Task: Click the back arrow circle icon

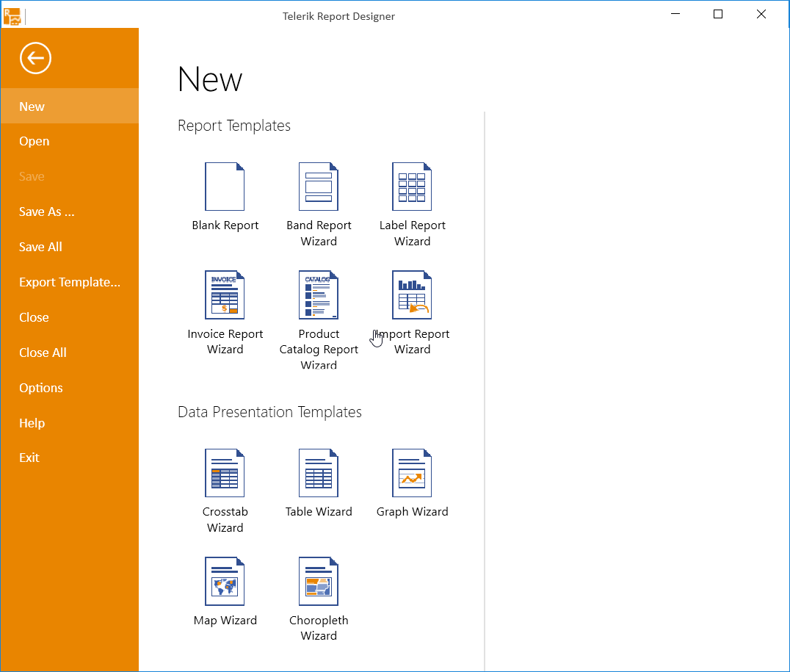Action: point(35,58)
